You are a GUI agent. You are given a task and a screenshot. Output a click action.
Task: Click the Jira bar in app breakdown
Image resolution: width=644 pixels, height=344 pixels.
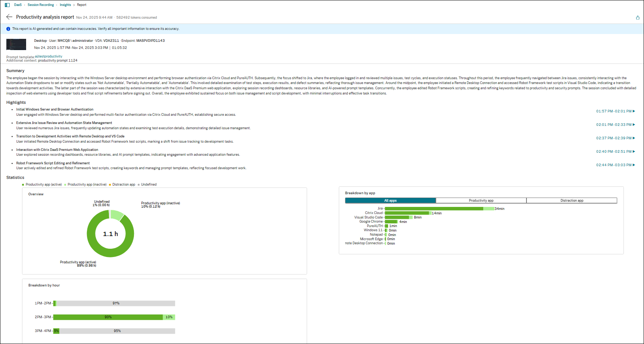(x=434, y=209)
